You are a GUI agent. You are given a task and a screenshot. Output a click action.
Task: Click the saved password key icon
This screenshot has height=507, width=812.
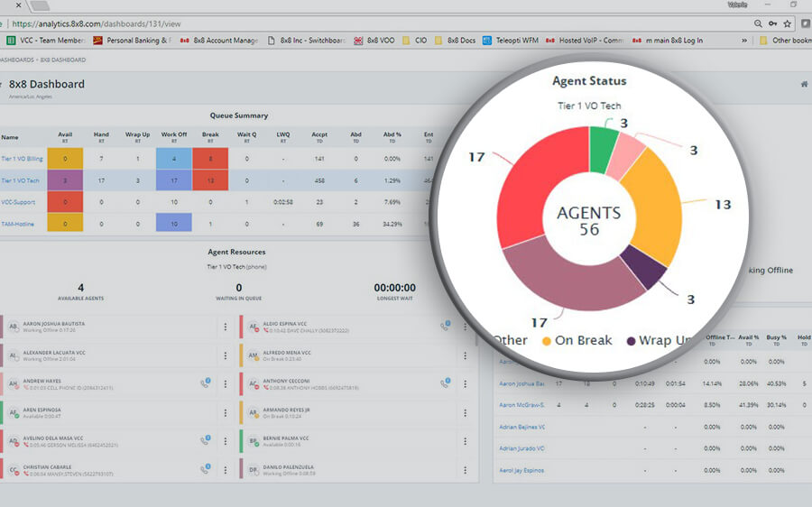tap(772, 23)
